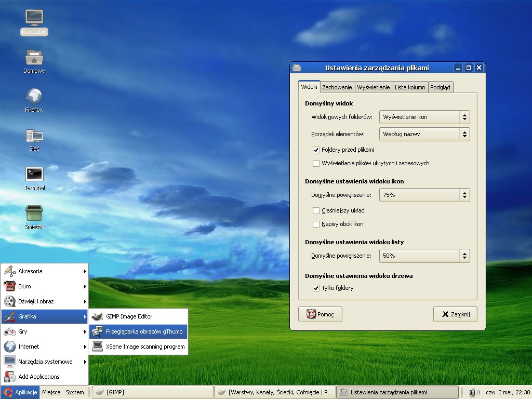Expand the Internet submenu arrow
The height and width of the screenshot is (399, 532).
coord(85,347)
